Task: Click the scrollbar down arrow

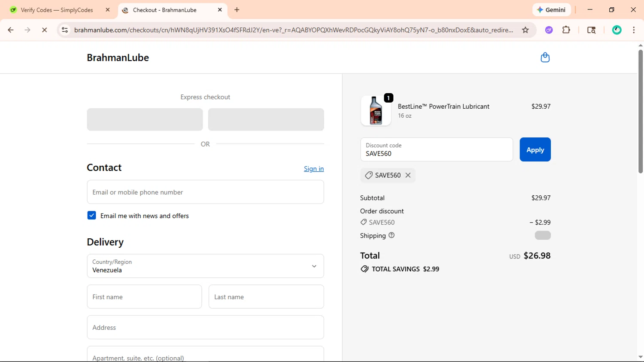Action: coord(640,357)
